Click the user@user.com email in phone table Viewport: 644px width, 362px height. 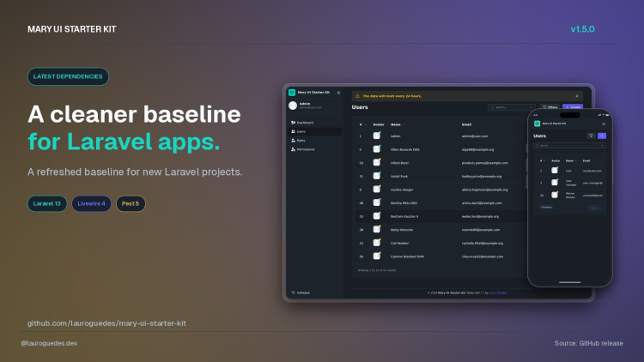pos(592,171)
